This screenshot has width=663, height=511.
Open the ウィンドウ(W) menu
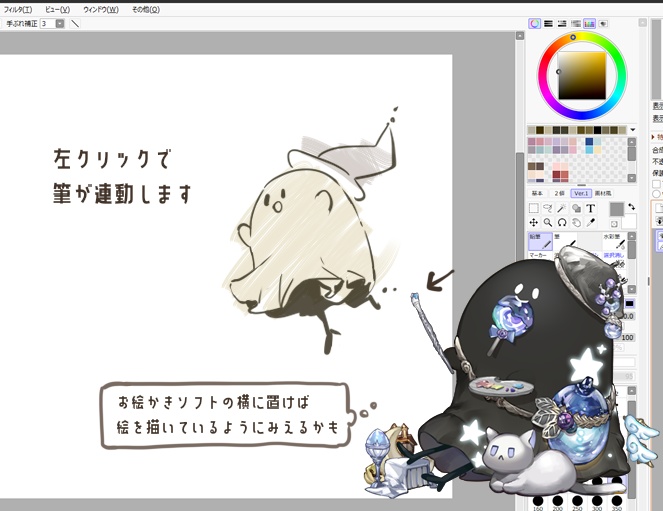tap(101, 9)
